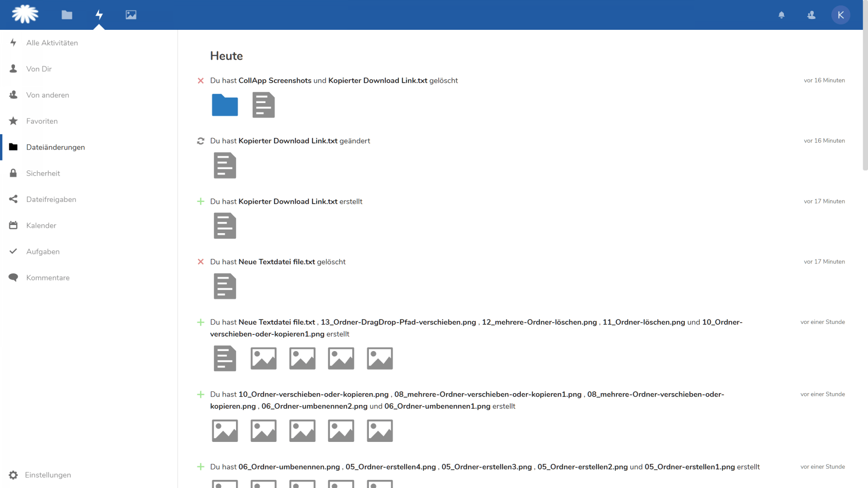Image resolution: width=868 pixels, height=488 pixels.
Task: Click the Nextcloud logo
Action: [x=25, y=14]
